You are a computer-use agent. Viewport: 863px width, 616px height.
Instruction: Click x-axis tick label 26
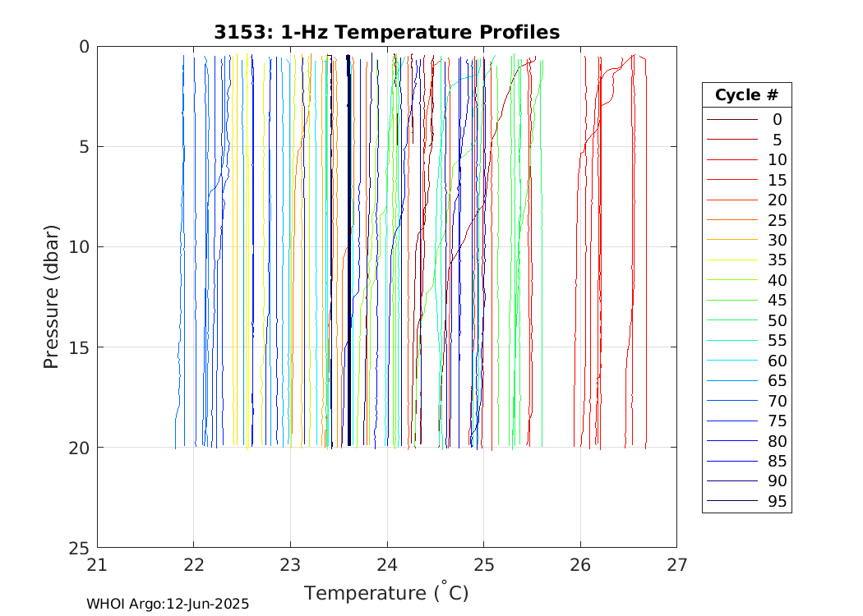pos(580,565)
